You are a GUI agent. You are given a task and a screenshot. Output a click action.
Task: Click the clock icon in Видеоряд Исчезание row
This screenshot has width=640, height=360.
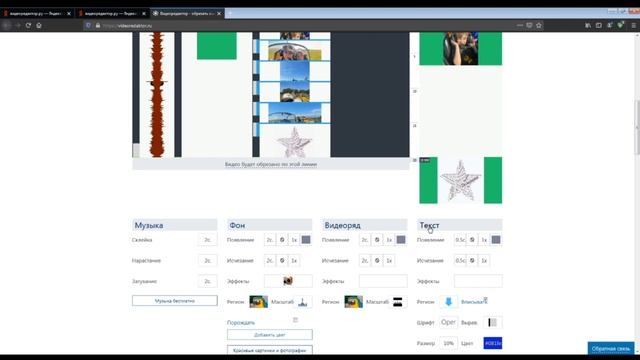click(x=377, y=260)
